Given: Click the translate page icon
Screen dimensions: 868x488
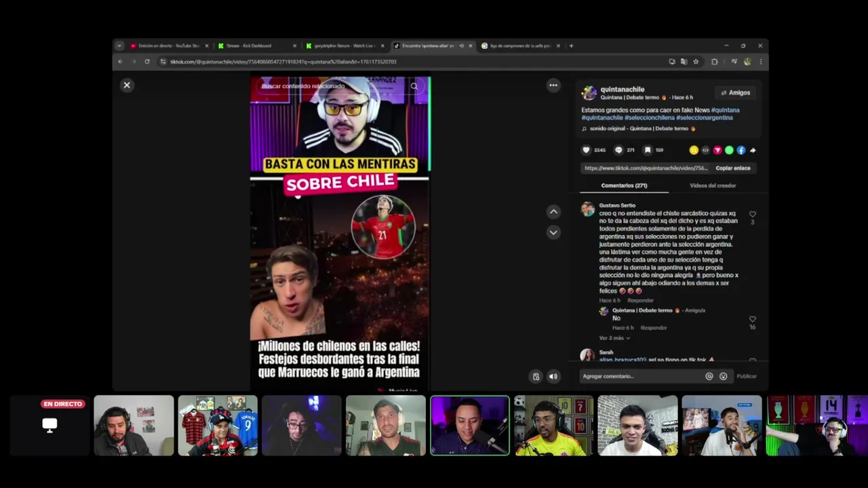Looking at the screenshot, I should 684,62.
